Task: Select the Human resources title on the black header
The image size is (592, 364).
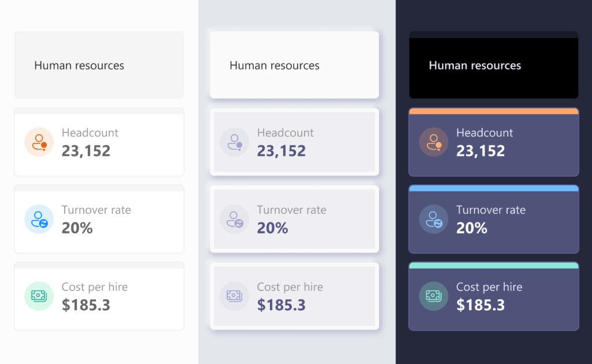Action: [x=475, y=65]
